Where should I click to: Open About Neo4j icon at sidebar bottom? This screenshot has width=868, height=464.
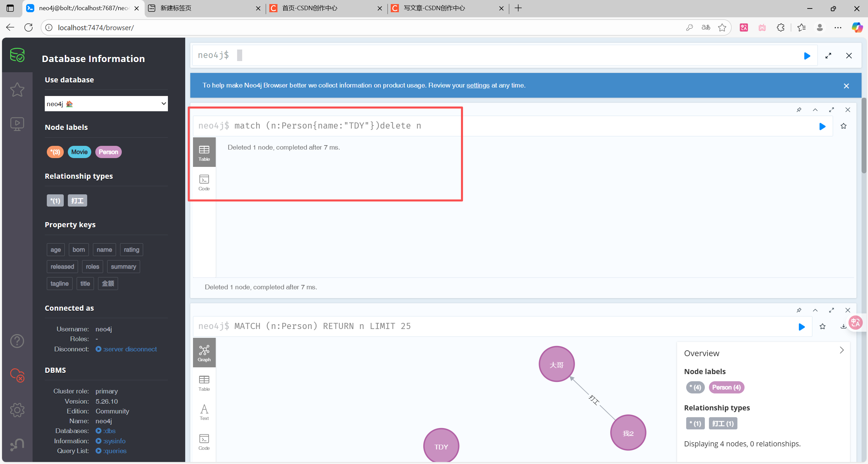click(17, 444)
